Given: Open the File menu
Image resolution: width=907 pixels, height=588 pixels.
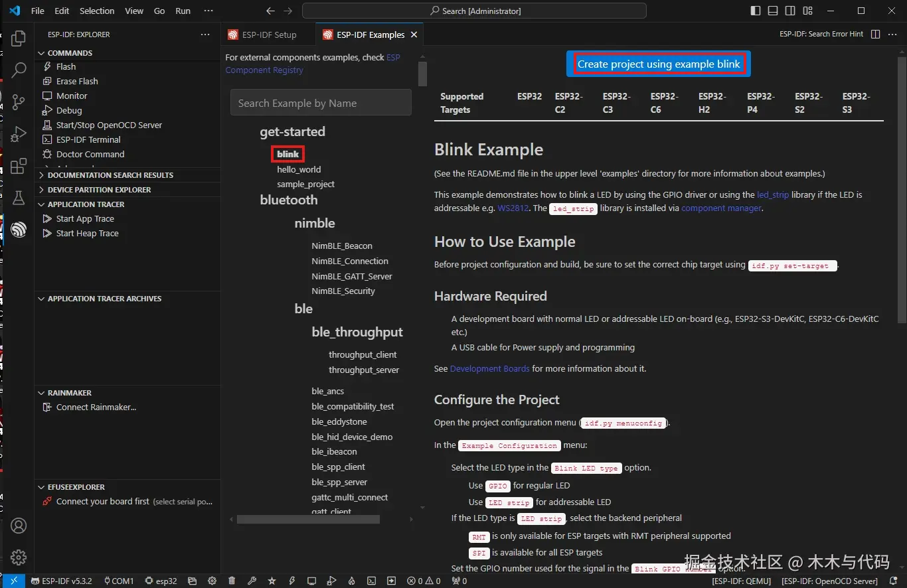Looking at the screenshot, I should tap(38, 11).
